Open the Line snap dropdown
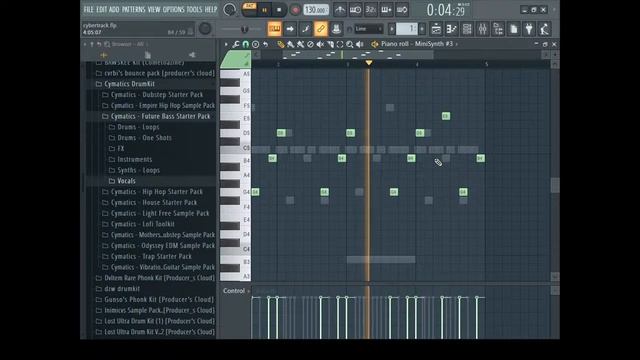The height and width of the screenshot is (360, 640). pos(369,29)
